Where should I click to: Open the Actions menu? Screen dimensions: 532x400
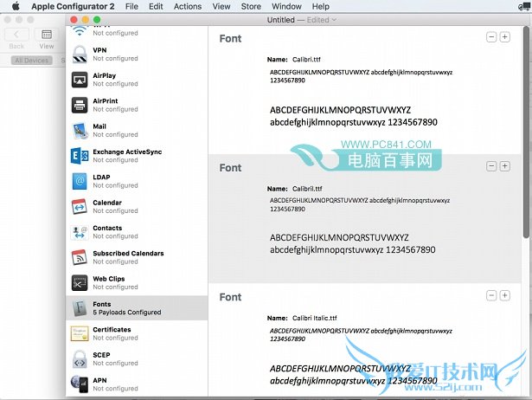click(x=188, y=6)
